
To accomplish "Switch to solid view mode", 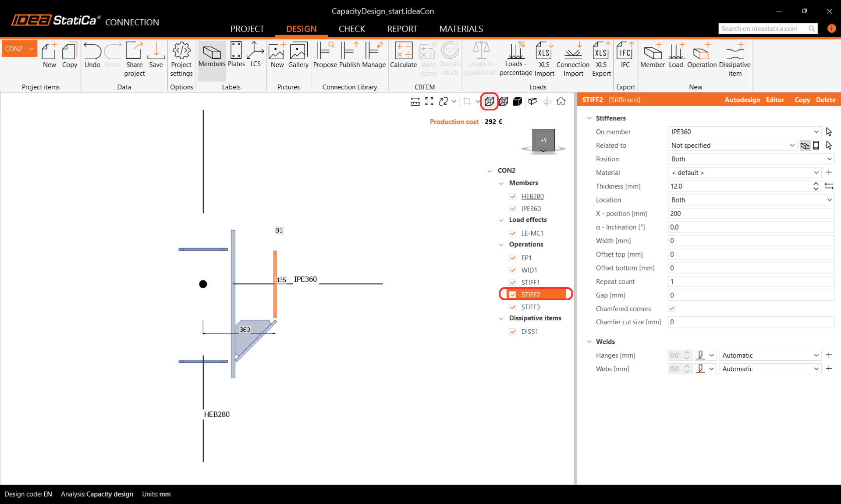I will (x=518, y=101).
